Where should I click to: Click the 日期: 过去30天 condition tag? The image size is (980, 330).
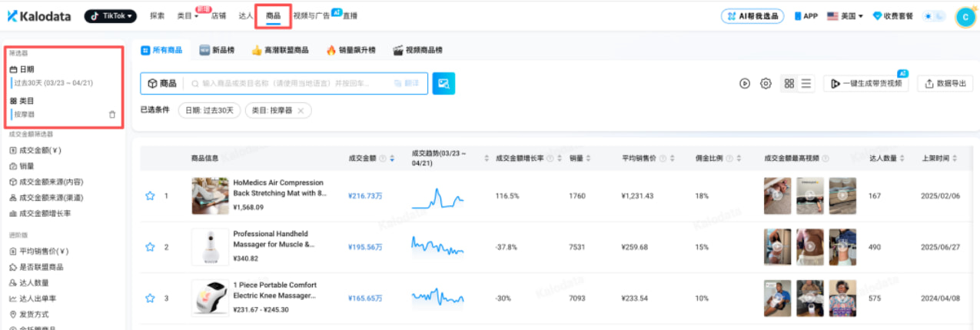tap(209, 111)
